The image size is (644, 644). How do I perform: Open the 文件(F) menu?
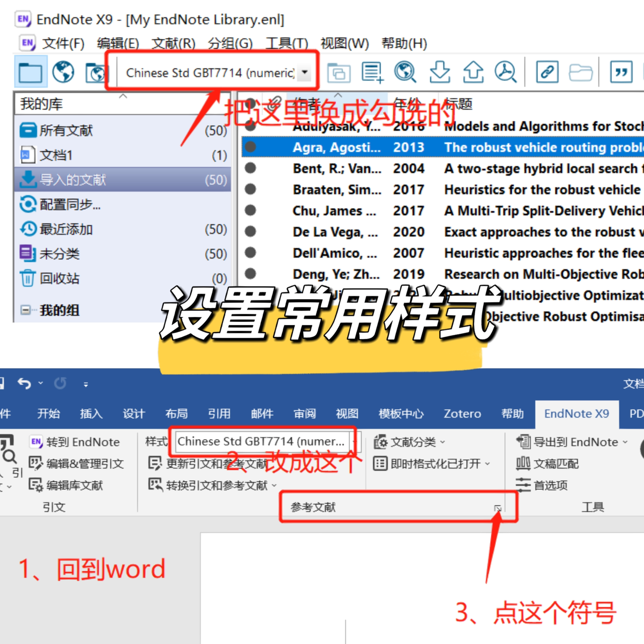(x=63, y=44)
